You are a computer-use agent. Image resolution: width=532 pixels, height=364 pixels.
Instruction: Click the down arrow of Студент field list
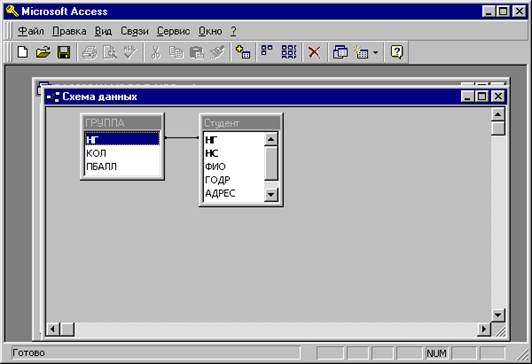click(x=271, y=194)
